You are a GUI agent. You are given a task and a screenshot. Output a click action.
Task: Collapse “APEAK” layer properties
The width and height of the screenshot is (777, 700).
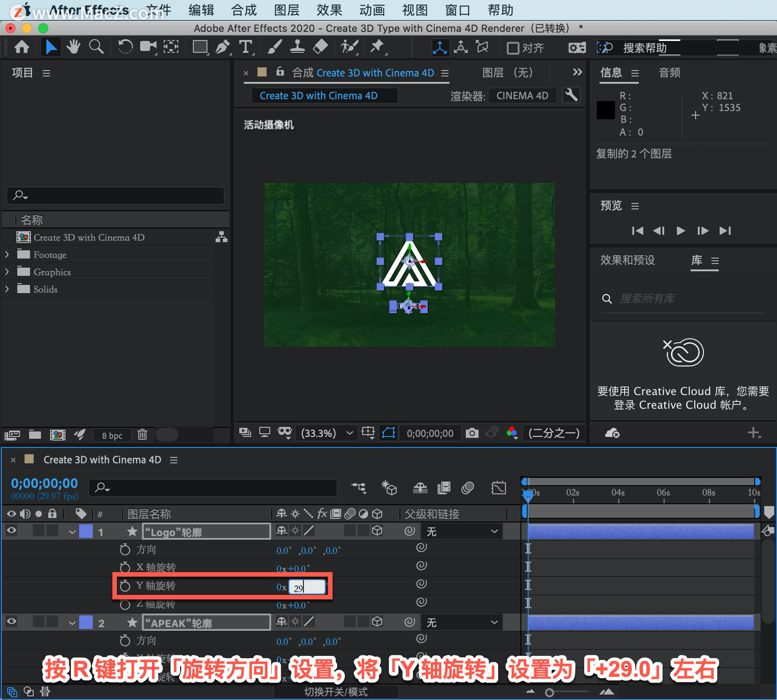point(72,623)
